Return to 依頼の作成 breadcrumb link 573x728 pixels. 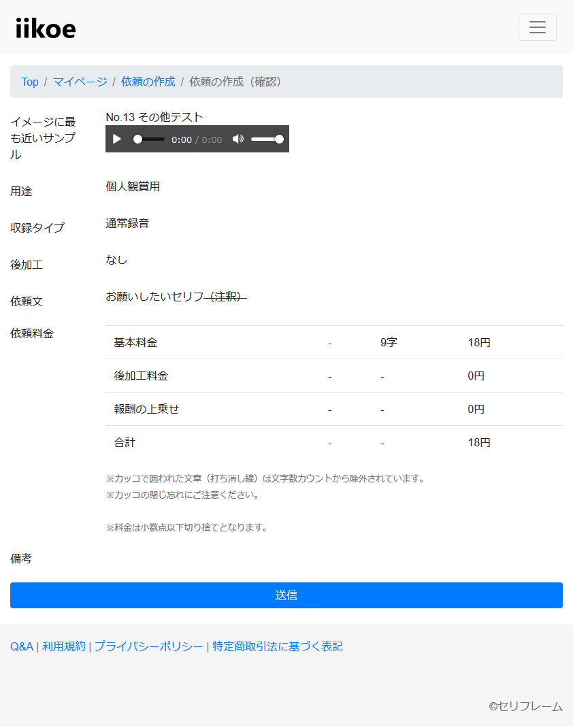point(148,82)
